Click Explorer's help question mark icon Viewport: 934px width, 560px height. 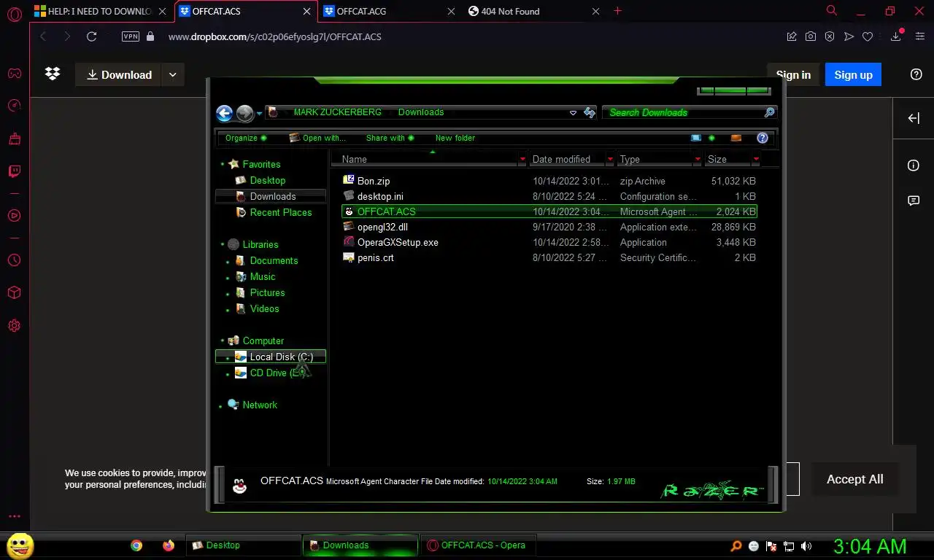click(763, 138)
